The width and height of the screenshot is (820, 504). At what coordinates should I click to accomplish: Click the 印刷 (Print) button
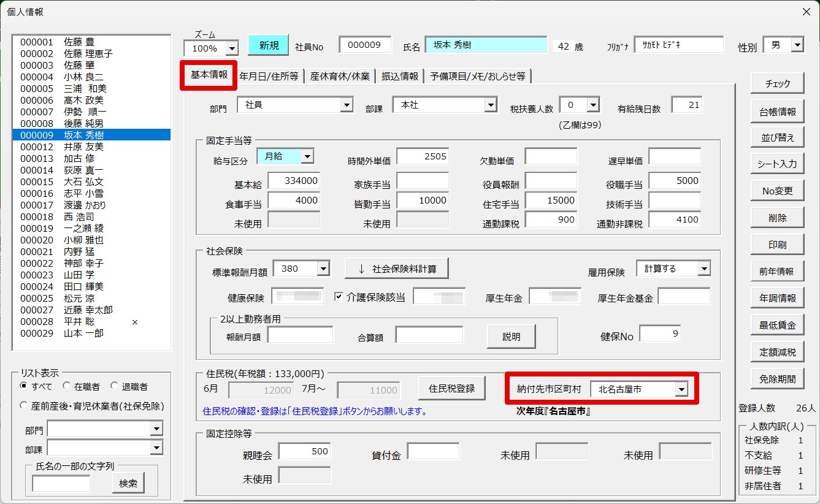pos(777,244)
